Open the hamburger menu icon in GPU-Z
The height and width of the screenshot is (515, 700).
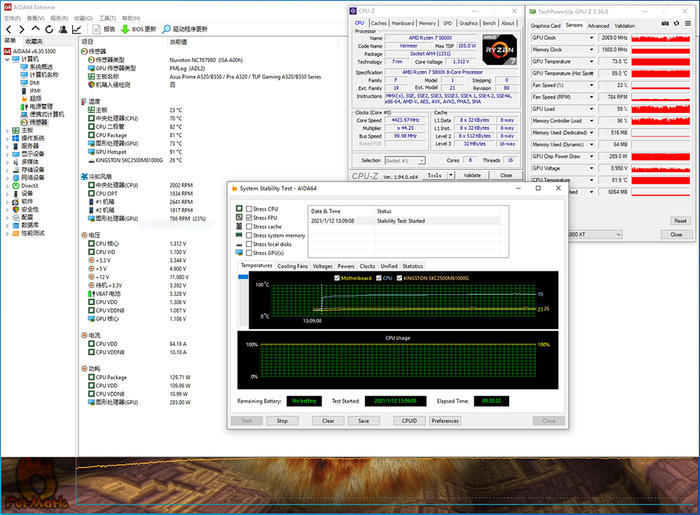[688, 23]
